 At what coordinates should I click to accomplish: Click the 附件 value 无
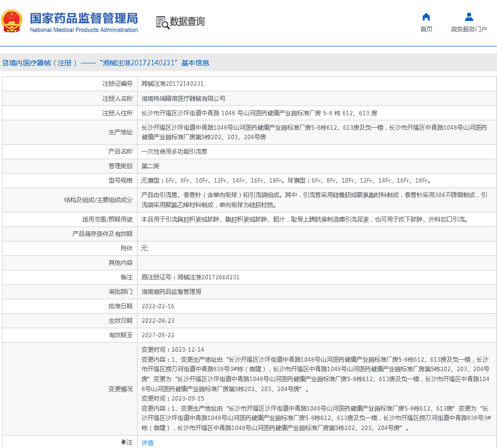(144, 248)
